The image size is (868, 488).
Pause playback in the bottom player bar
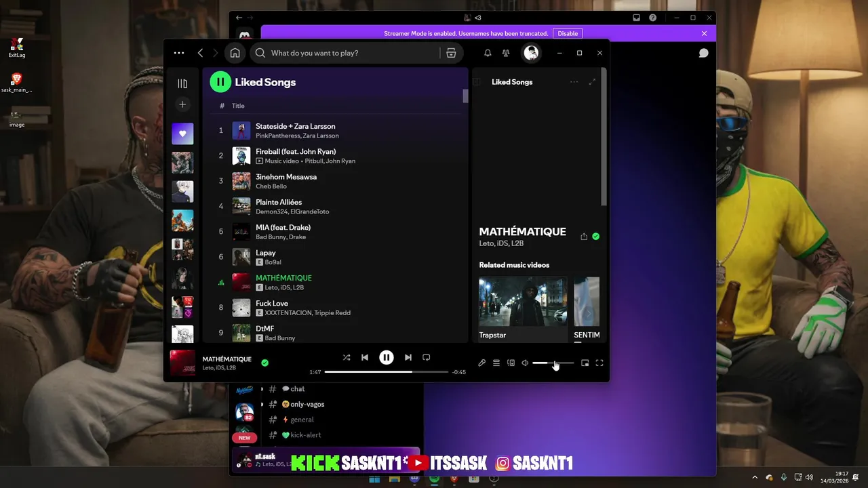[x=386, y=357]
